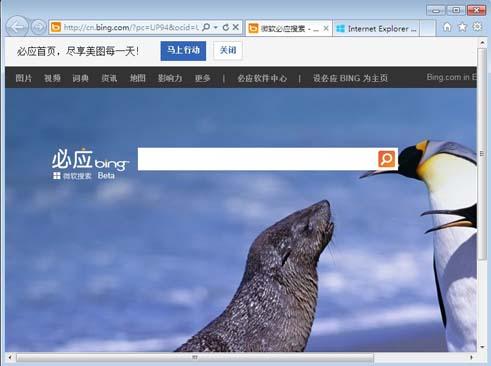Open the 必应软件中心 link

262,78
